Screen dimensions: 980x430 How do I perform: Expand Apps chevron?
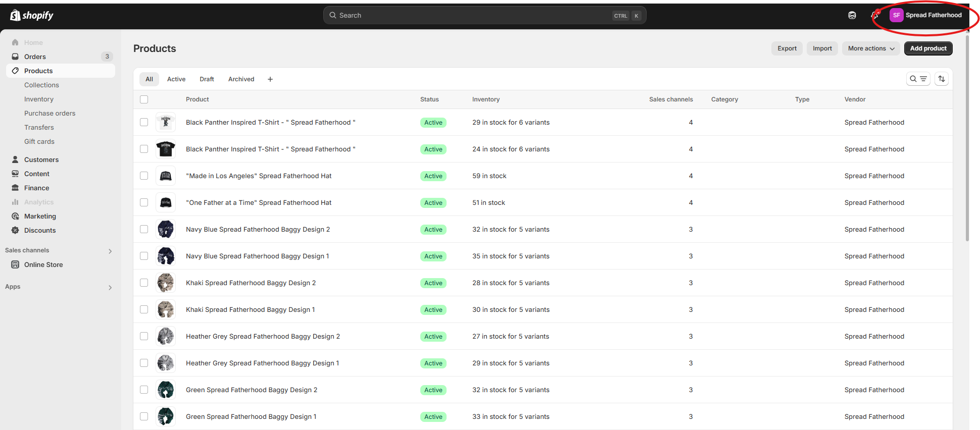[110, 287]
